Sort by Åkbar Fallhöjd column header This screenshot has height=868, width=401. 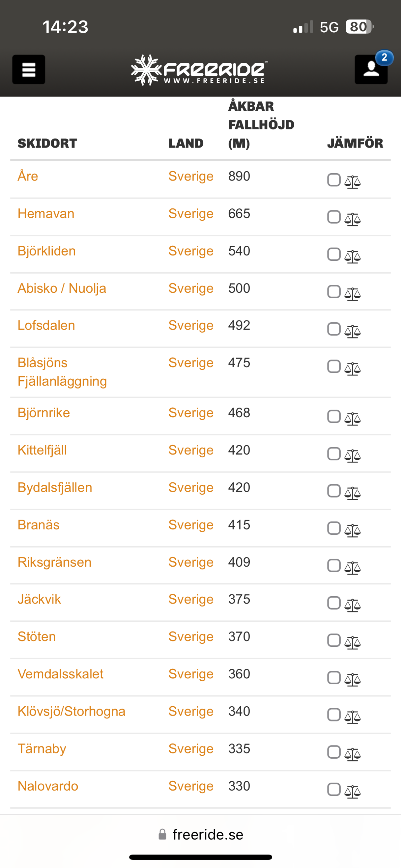pyautogui.click(x=261, y=125)
